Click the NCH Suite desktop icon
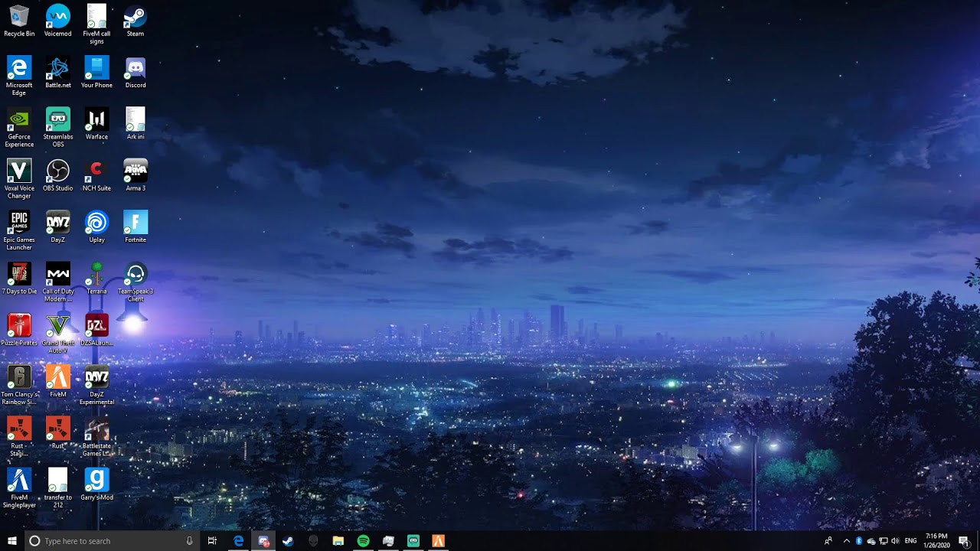This screenshot has width=980, height=551. tap(96, 175)
